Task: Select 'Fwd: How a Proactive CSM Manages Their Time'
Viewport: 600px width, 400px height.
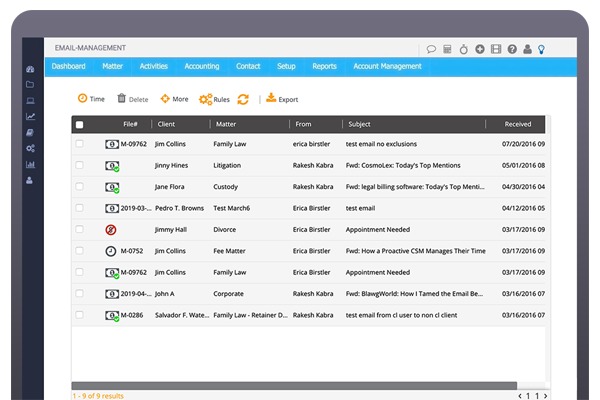Action: (x=416, y=251)
